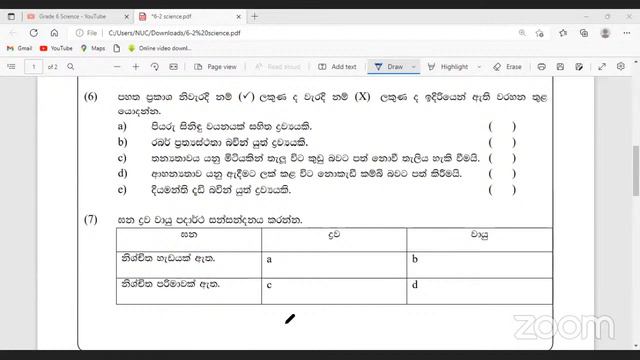
Task: Close the 6-2 science.pdf tab
Action: [239, 17]
